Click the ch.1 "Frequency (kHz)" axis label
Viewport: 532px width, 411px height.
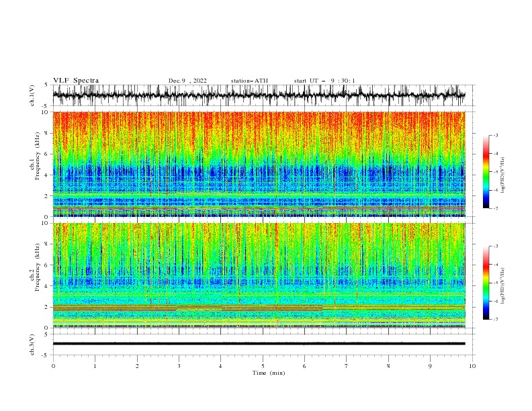click(38, 156)
